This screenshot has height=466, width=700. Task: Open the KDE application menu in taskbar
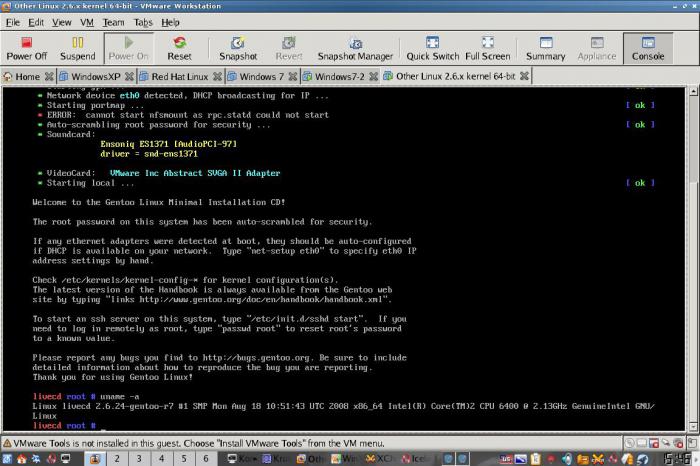[x=7, y=459]
